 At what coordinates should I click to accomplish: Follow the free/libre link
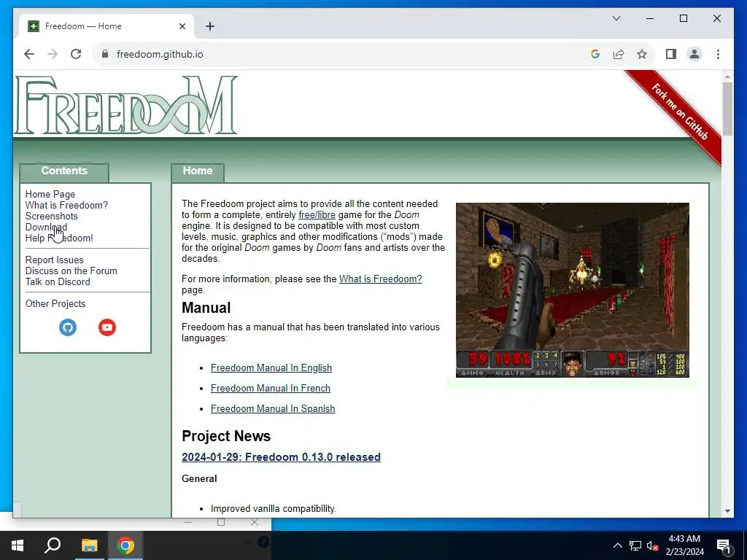pos(317,215)
